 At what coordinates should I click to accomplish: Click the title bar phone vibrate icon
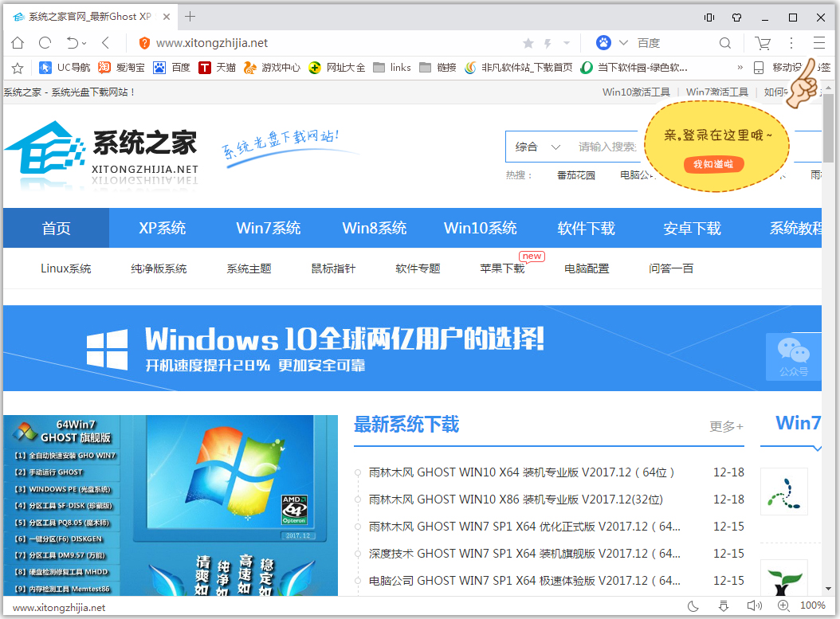click(x=709, y=18)
